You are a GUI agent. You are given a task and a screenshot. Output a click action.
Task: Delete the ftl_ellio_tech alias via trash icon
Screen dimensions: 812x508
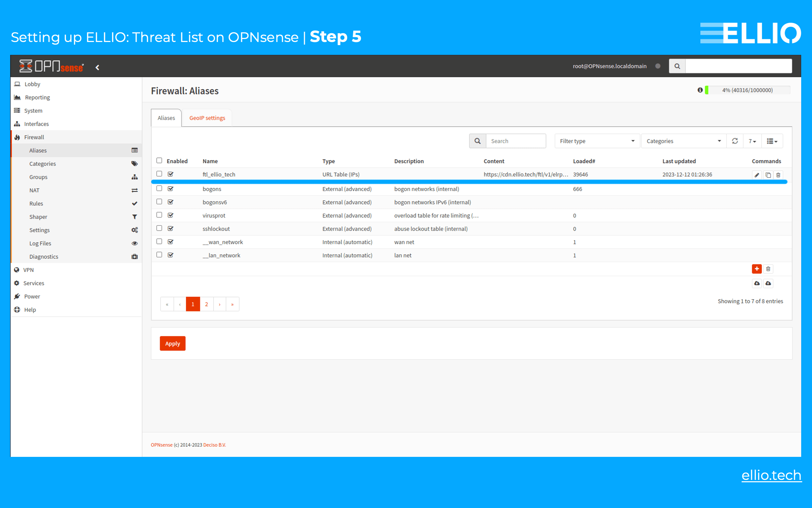[x=778, y=175]
